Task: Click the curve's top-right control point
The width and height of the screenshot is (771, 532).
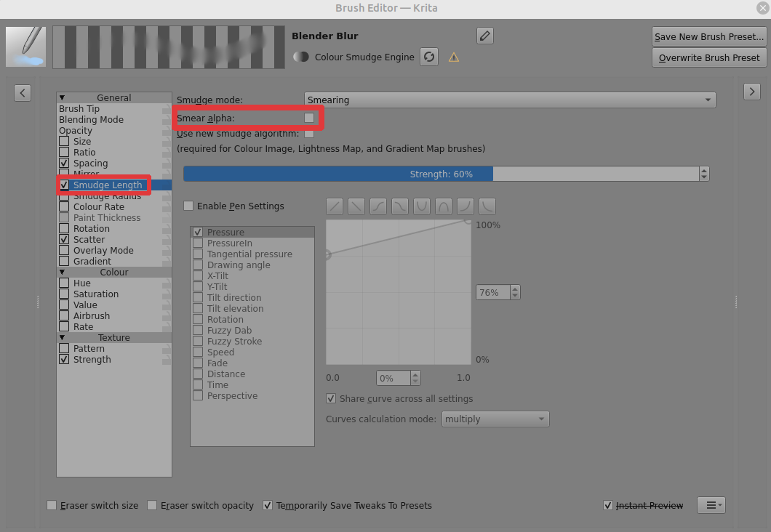Action: [468, 221]
